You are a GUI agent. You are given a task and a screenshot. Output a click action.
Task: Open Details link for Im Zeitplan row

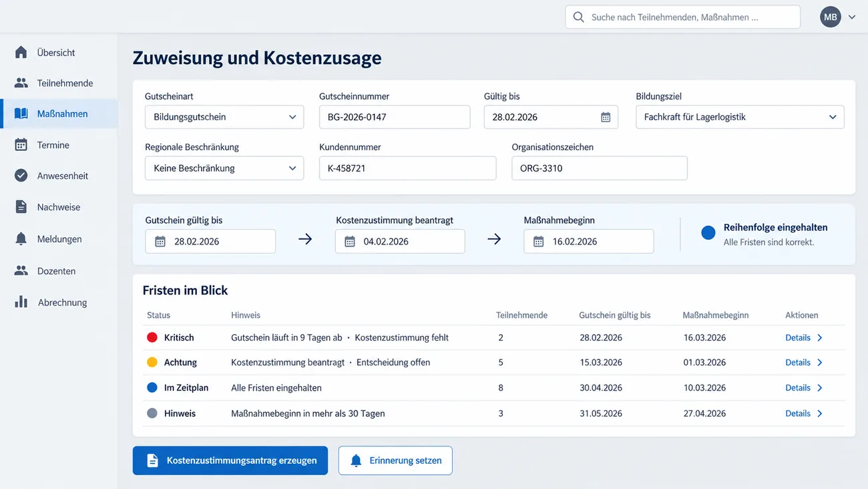(x=798, y=387)
